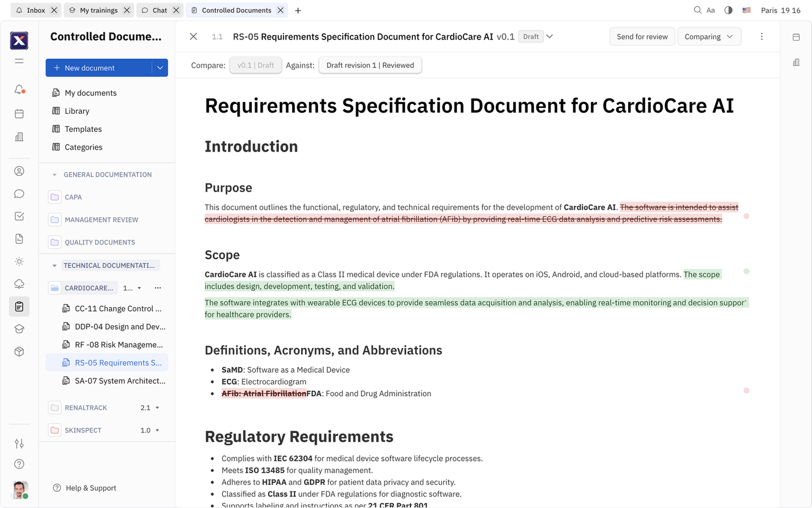Collapse General Documentation section

pyautogui.click(x=55, y=175)
